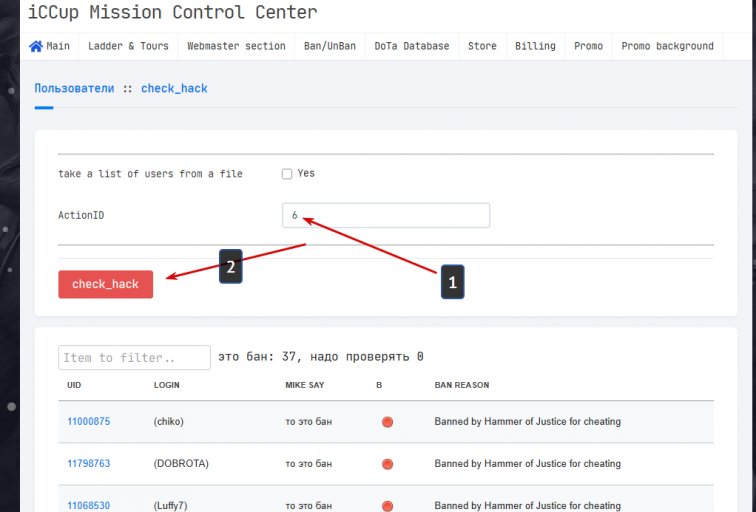Image resolution: width=756 pixels, height=512 pixels.
Task: Tick the 'take a list of users from a file' checkbox
Action: pos(287,174)
